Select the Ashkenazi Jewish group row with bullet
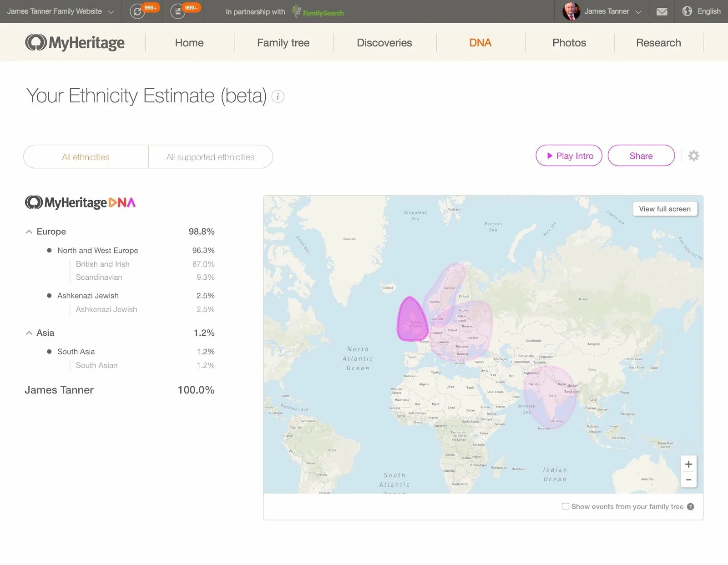The image size is (728, 565). pyautogui.click(x=131, y=296)
